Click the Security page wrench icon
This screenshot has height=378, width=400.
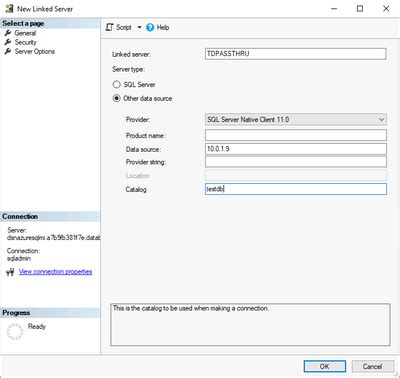pyautogui.click(x=8, y=42)
